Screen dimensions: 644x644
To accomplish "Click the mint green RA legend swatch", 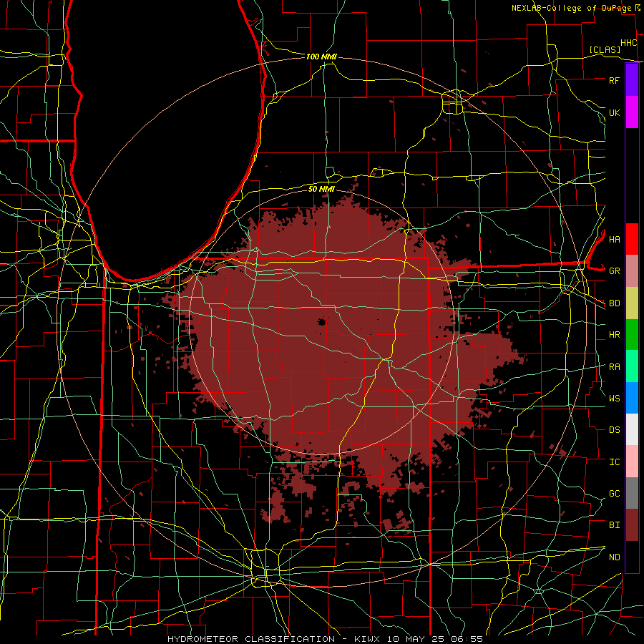I will (632, 366).
